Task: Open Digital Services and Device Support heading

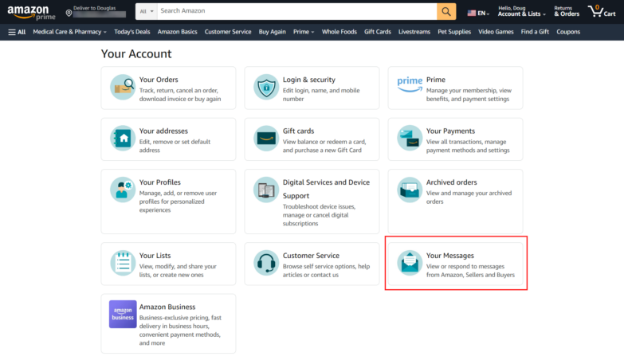Action: [x=326, y=189]
